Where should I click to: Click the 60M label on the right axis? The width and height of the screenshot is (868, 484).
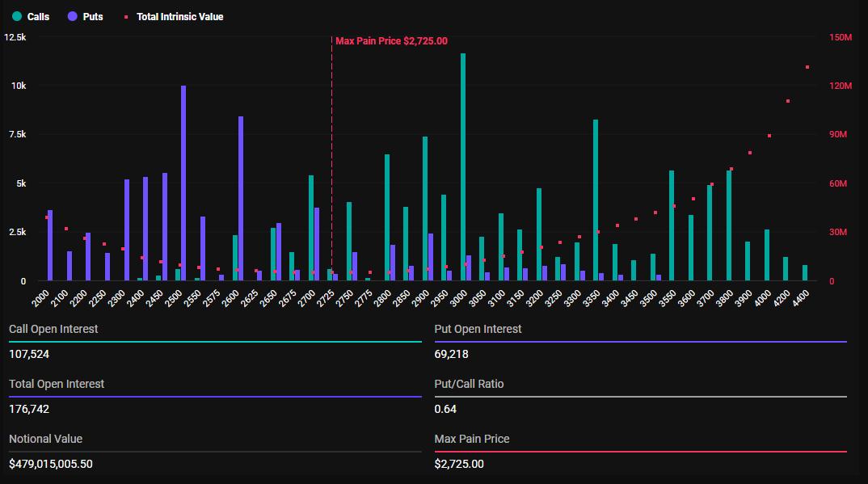click(x=838, y=183)
